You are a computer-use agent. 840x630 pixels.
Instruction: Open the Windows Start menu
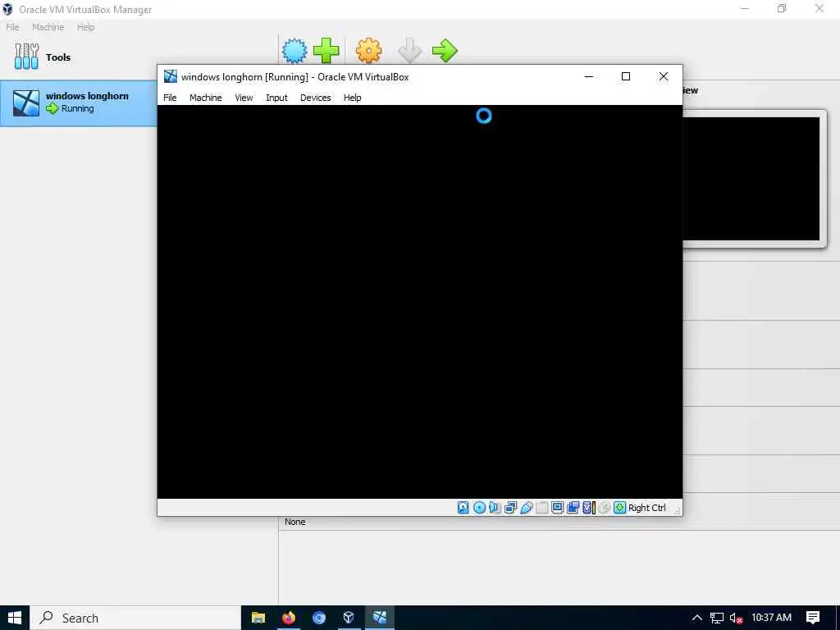click(15, 618)
